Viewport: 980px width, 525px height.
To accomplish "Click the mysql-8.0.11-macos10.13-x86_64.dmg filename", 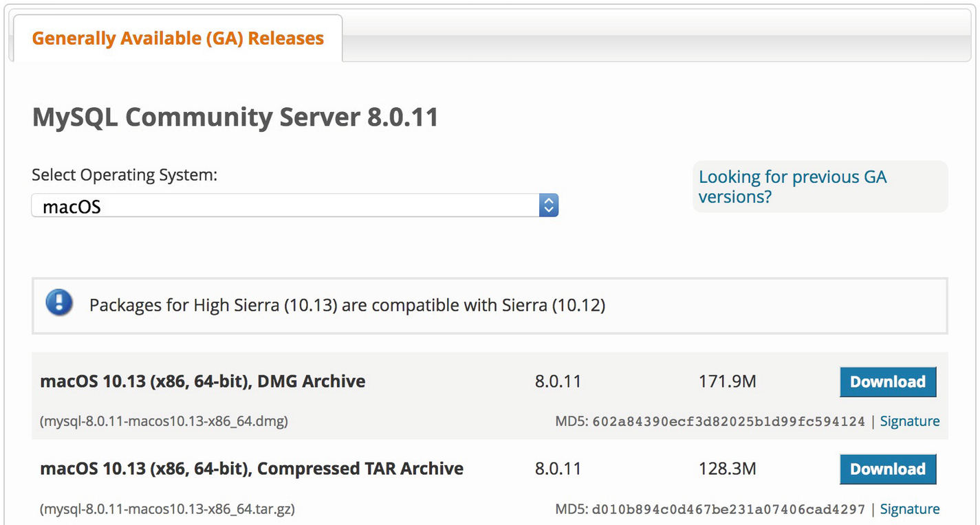I will (x=164, y=421).
